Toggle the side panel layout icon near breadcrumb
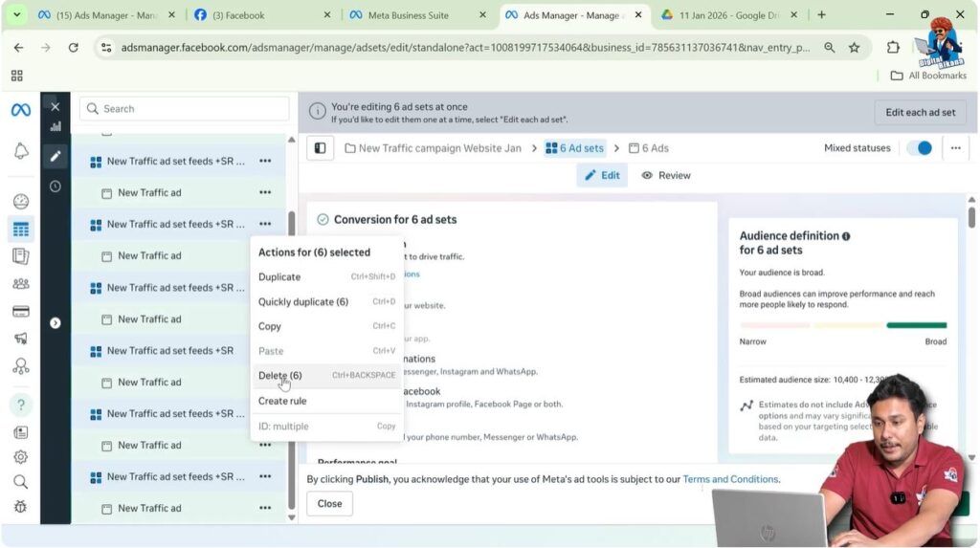Image resolution: width=980 pixels, height=548 pixels. tap(320, 148)
